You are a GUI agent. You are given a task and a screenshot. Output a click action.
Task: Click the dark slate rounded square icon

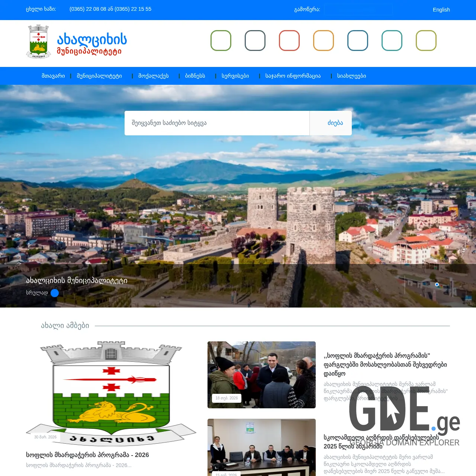[x=255, y=41]
